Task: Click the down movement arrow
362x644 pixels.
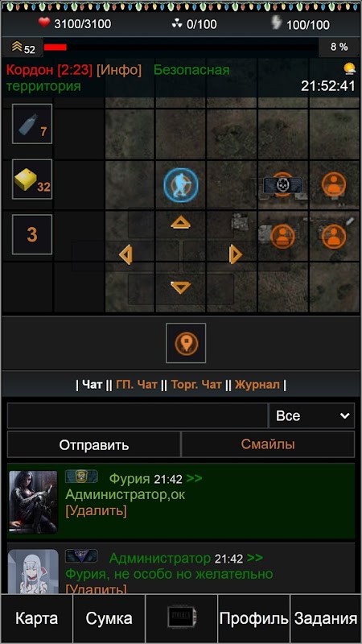Action: (x=180, y=287)
